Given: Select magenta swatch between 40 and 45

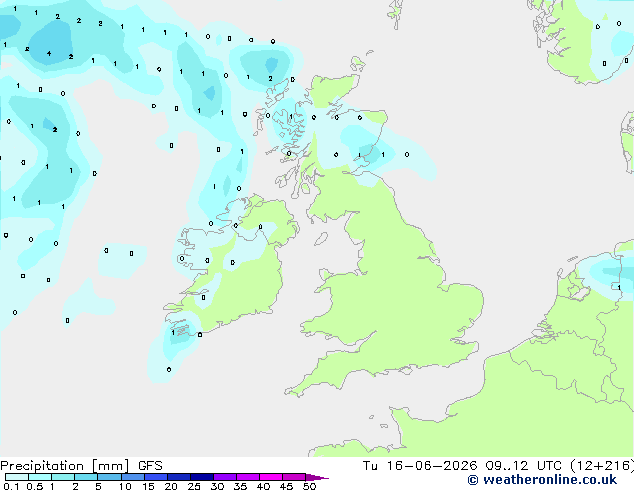Looking at the screenshot, I should click(x=271, y=477).
